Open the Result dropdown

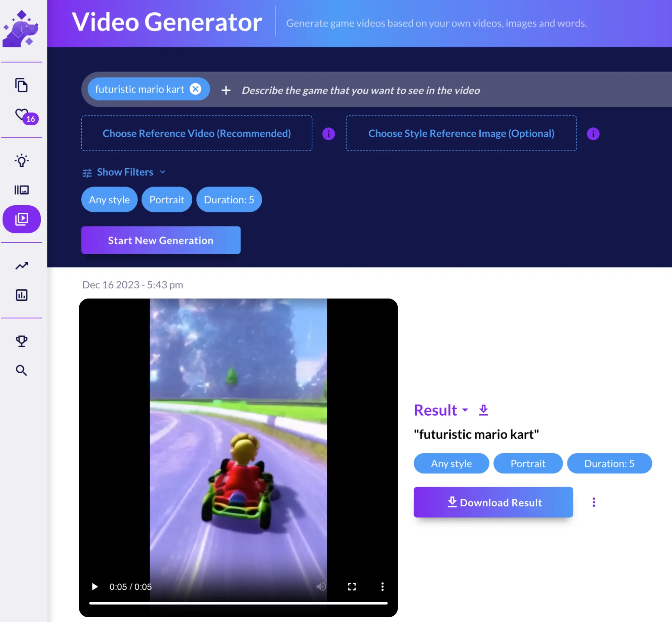(x=441, y=410)
